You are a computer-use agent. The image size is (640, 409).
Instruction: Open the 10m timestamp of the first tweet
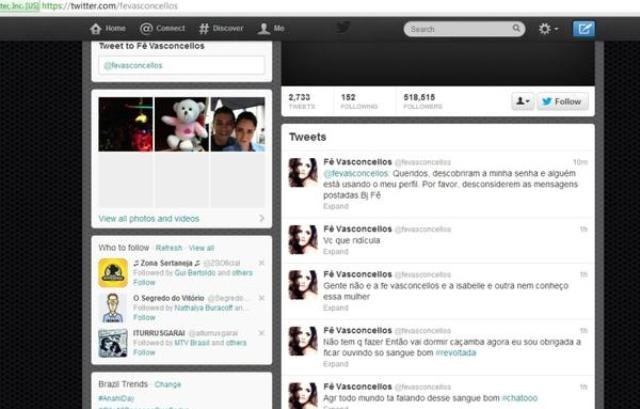pyautogui.click(x=580, y=162)
